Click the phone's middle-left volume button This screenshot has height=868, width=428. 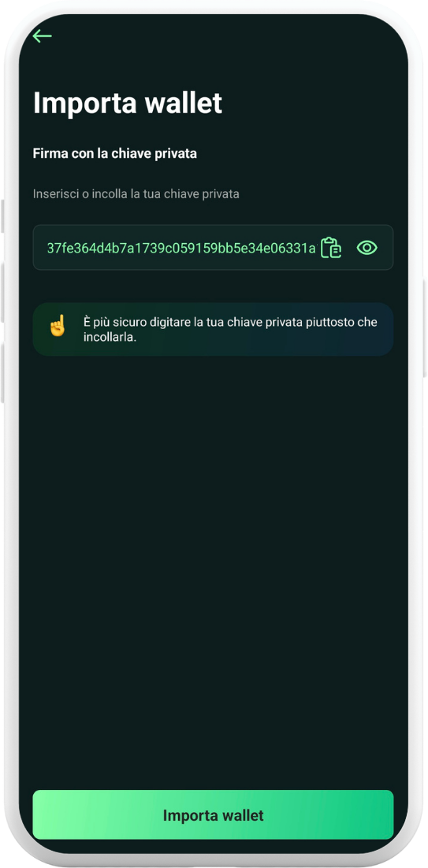pos(2,293)
